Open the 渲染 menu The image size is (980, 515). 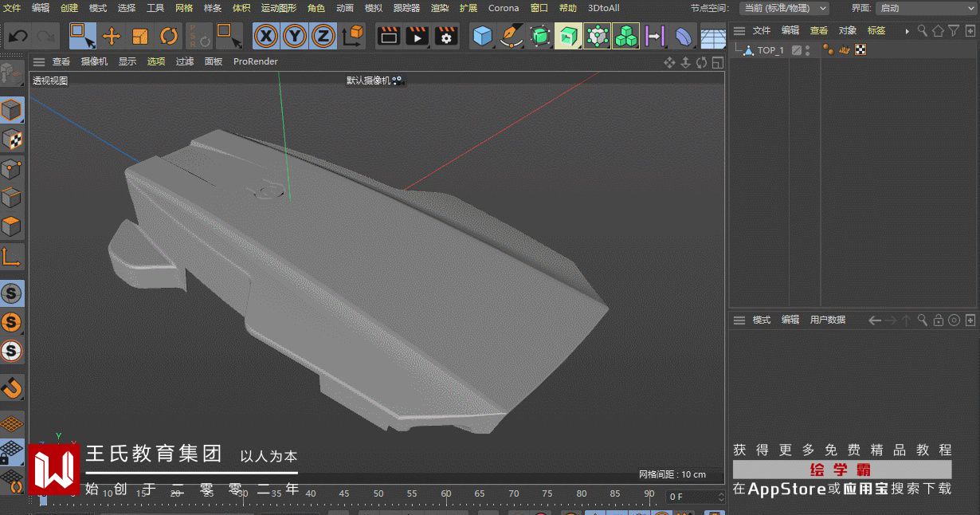pos(440,8)
